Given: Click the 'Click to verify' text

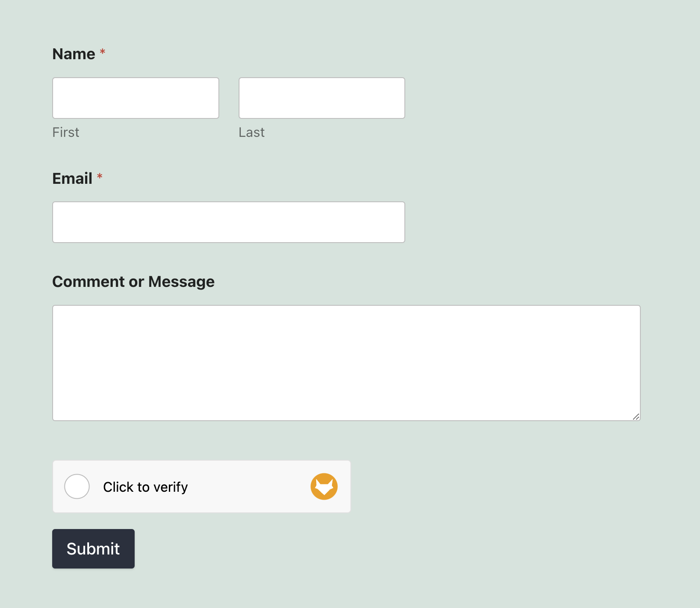Looking at the screenshot, I should tap(145, 487).
